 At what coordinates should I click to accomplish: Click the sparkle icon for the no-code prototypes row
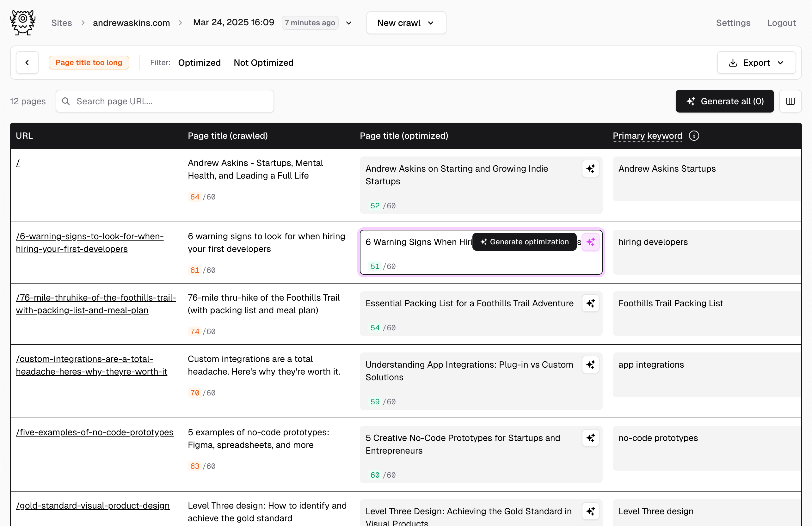tap(590, 438)
